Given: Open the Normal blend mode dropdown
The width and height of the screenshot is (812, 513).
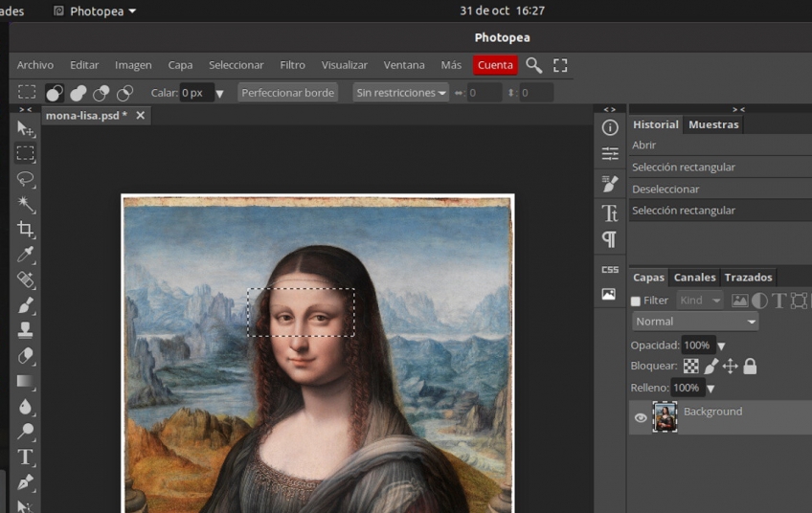Looking at the screenshot, I should 695,322.
